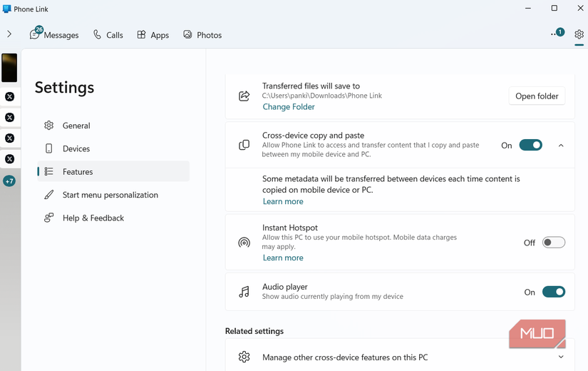Screen dimensions: 588x371
Task: Open the Photos tab
Action: coord(202,35)
